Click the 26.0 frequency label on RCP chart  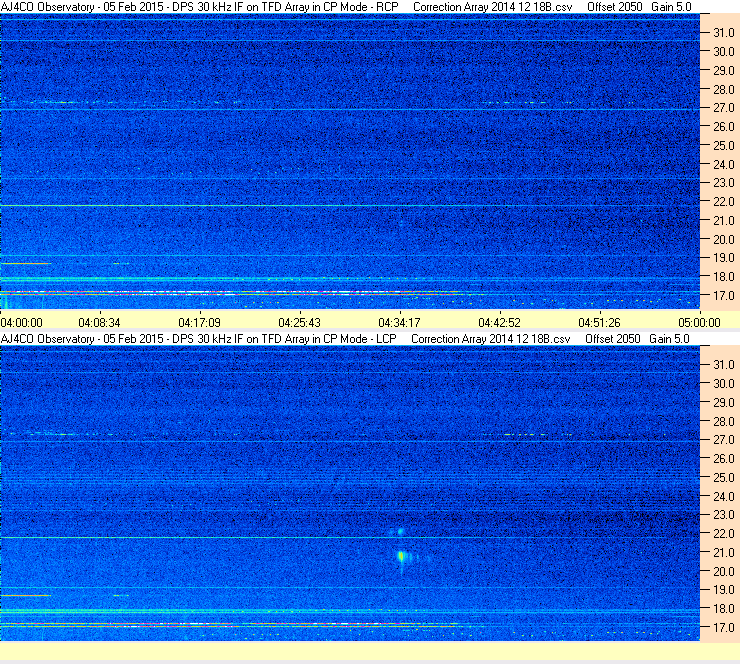(x=723, y=127)
